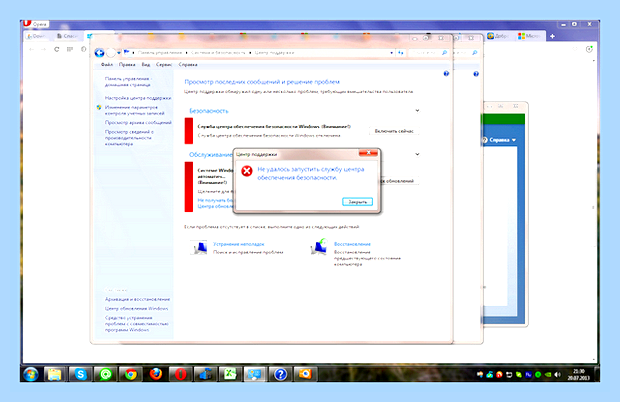Viewport: 620px width, 402px height.
Task: Click the Включить сейчас button
Action: pyautogui.click(x=394, y=131)
